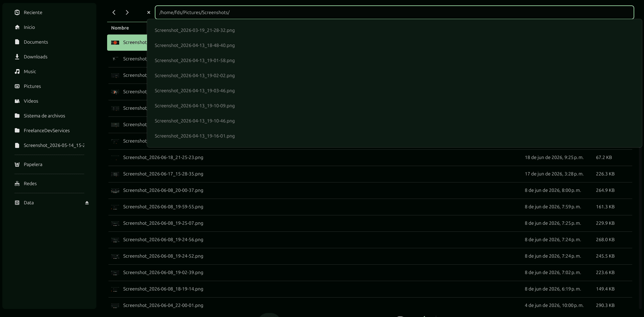Click thumbnail of Screenshot_2026-06-08_19-24-56.png
This screenshot has width=644, height=317.
point(115,240)
